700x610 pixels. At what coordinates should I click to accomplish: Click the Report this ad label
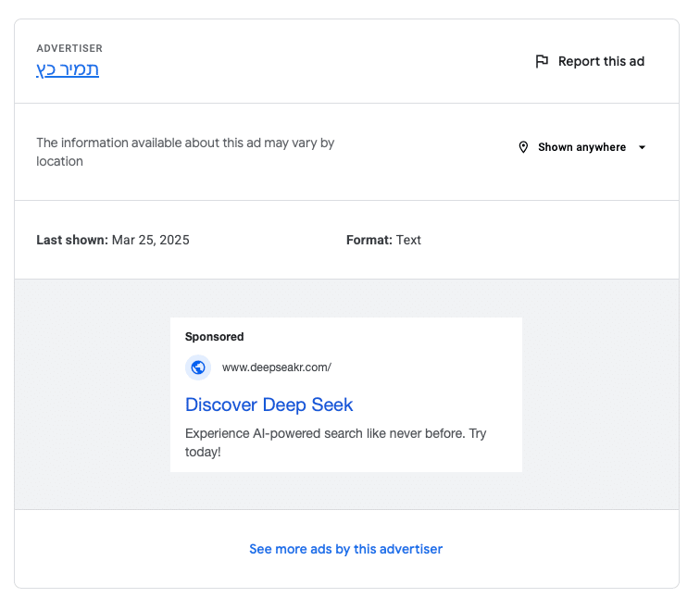coord(601,61)
